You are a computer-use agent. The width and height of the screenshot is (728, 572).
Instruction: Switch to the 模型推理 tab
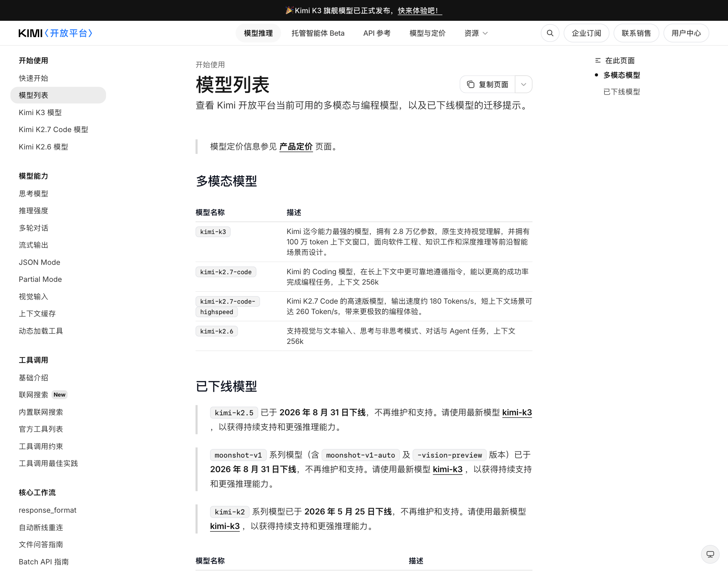[x=258, y=33]
